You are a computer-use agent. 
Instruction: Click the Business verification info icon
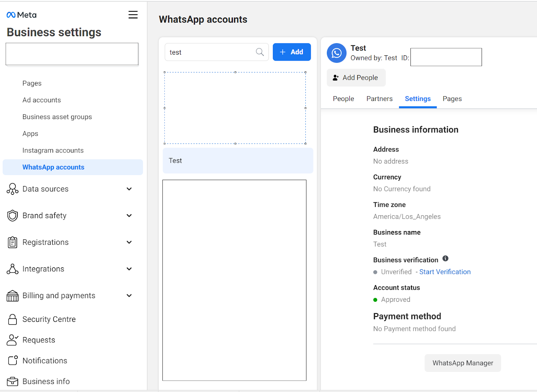(445, 259)
